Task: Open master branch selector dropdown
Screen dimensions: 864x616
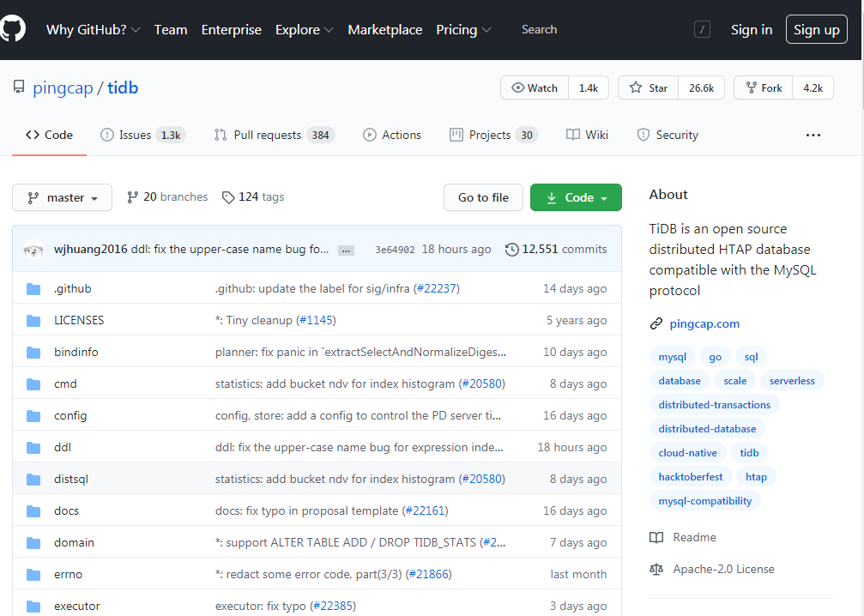Action: [63, 197]
